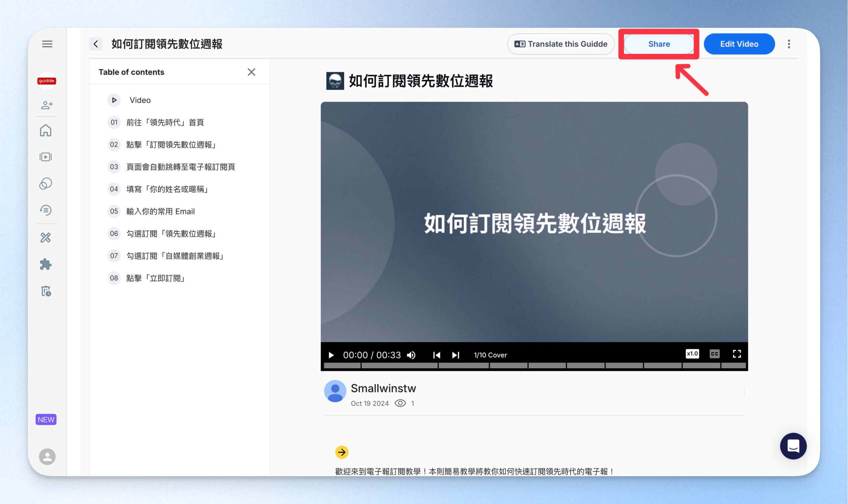The image size is (848, 504).
Task: Click the Share button
Action: 659,44
